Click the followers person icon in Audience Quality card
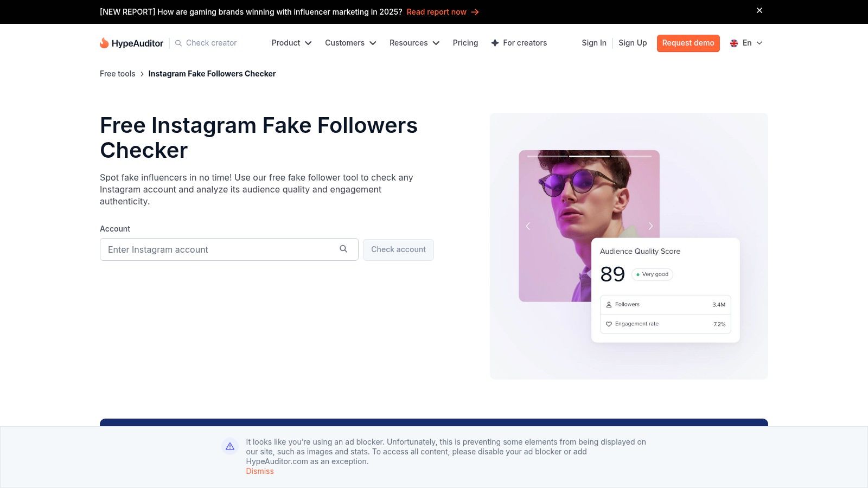Viewport: 868px width, 488px height. pyautogui.click(x=609, y=304)
